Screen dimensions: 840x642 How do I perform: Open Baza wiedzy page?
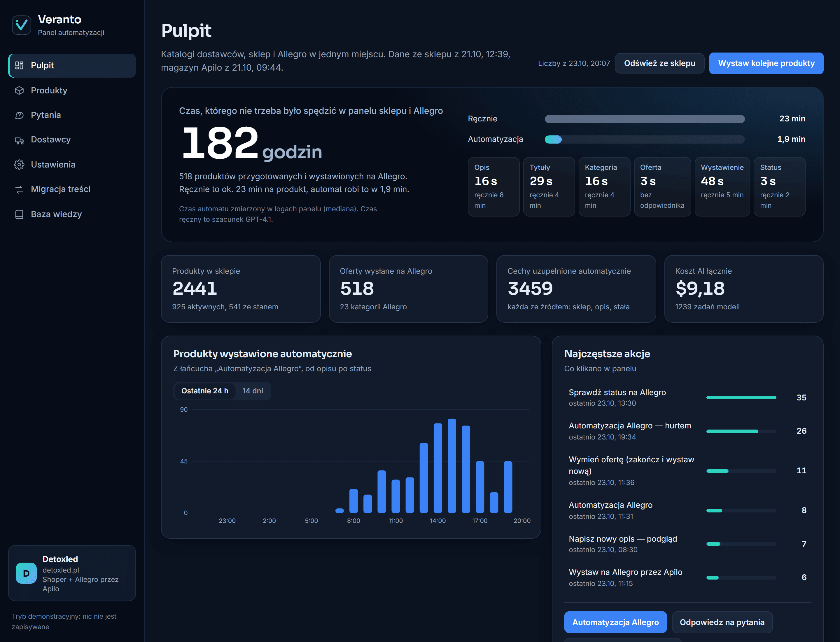pos(72,214)
